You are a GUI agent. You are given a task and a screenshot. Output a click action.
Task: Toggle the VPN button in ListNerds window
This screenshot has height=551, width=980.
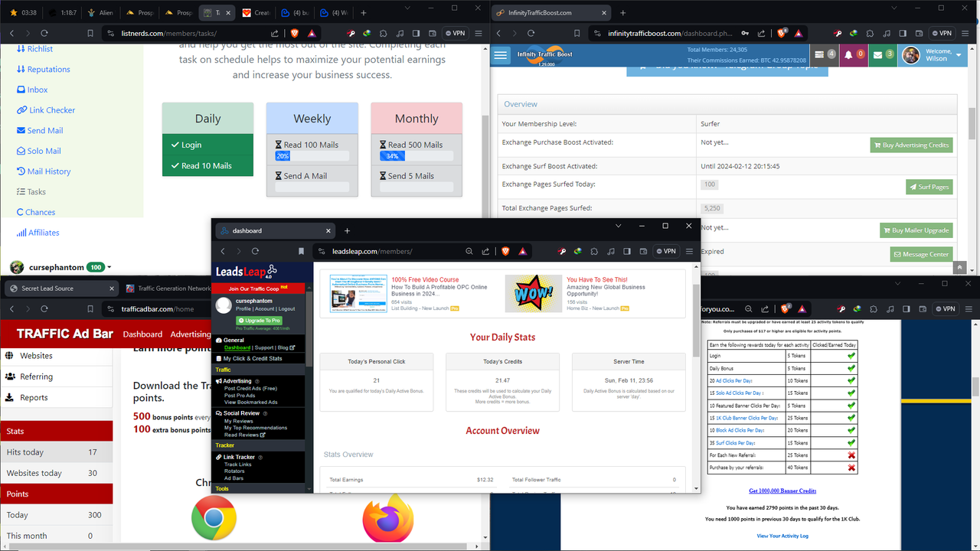click(x=456, y=33)
